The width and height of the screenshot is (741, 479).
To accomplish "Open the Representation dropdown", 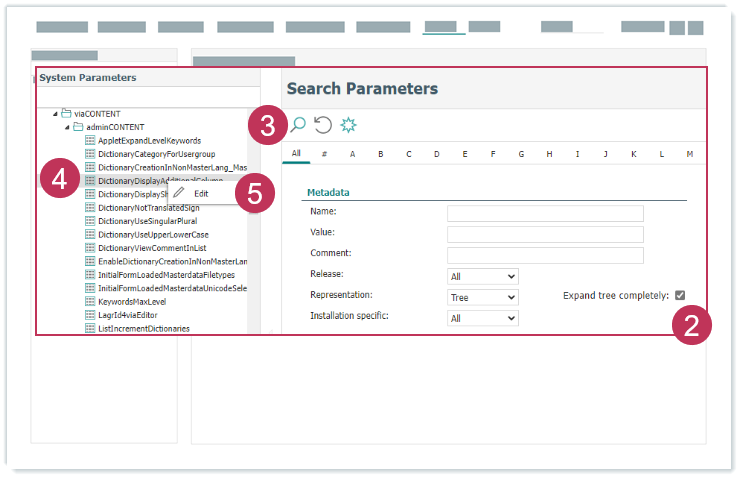I will coord(483,297).
